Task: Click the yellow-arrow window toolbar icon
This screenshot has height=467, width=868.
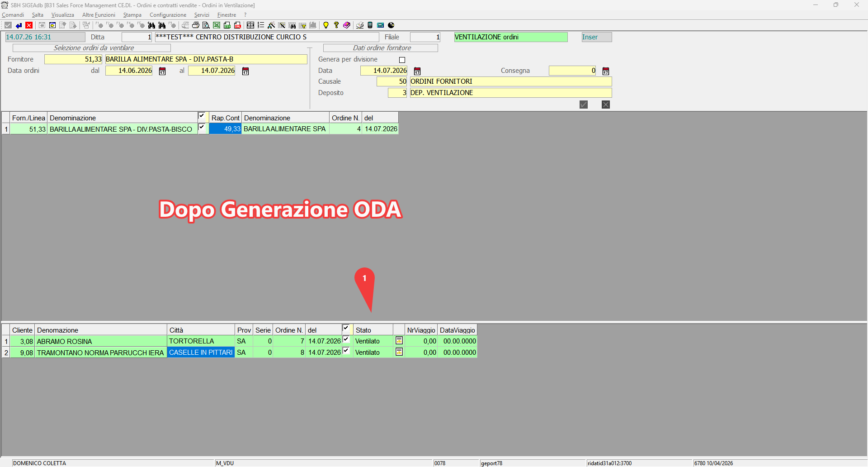Action: pyautogui.click(x=52, y=25)
